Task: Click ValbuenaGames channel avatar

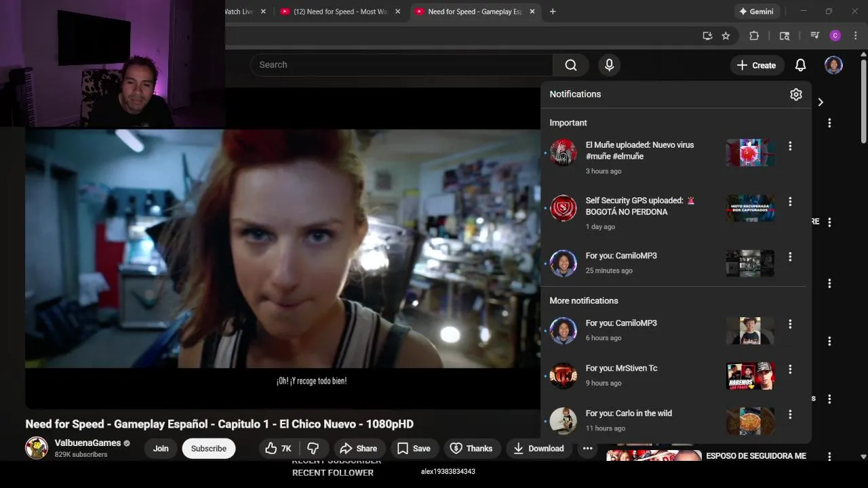Action: [x=37, y=448]
